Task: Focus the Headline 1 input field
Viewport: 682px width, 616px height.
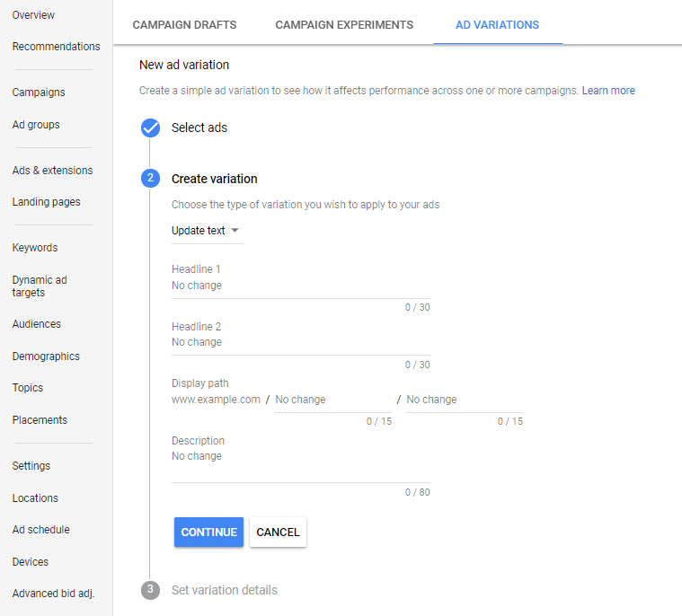Action: click(300, 286)
